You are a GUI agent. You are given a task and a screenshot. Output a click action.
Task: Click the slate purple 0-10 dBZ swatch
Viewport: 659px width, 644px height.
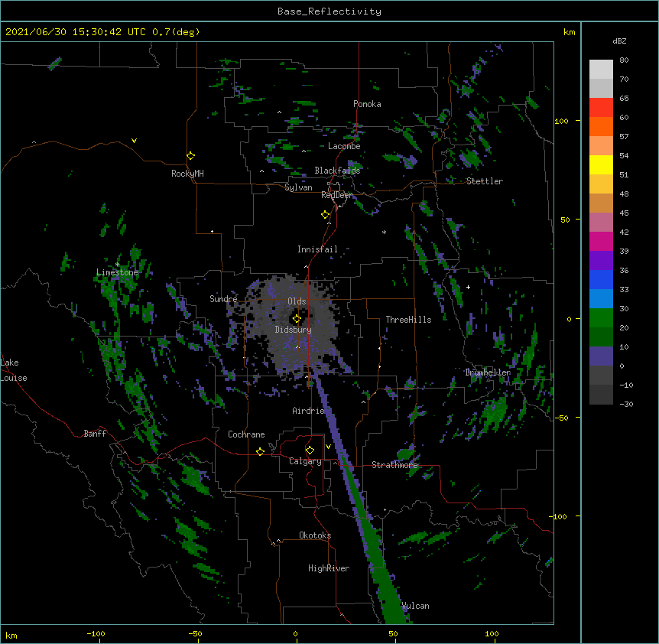click(601, 356)
